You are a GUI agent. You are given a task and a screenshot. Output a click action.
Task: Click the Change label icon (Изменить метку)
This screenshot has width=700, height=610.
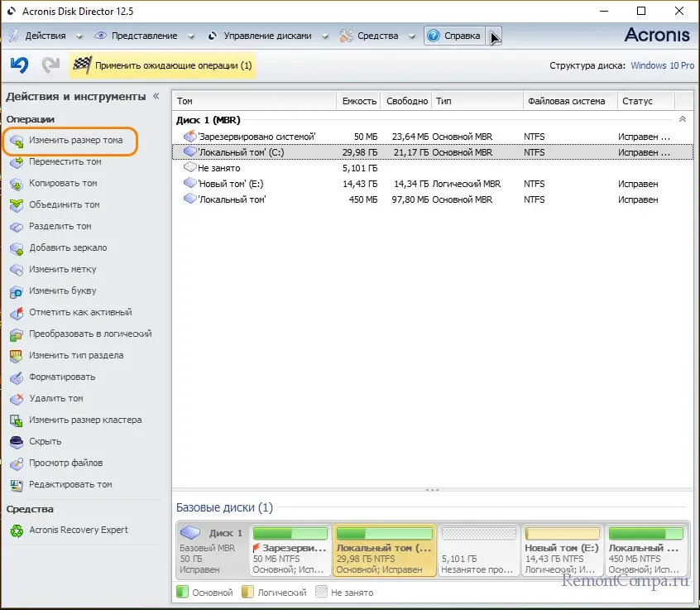[x=17, y=269]
